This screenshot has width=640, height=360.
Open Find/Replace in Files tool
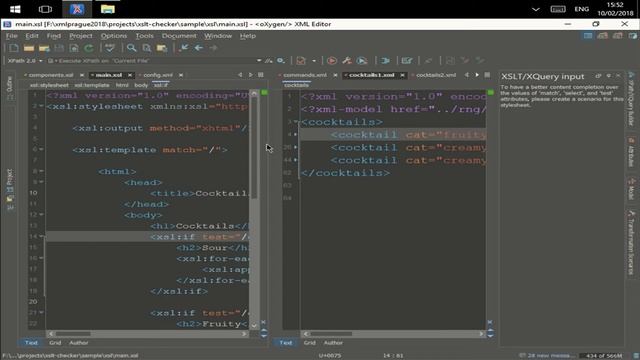point(147,48)
